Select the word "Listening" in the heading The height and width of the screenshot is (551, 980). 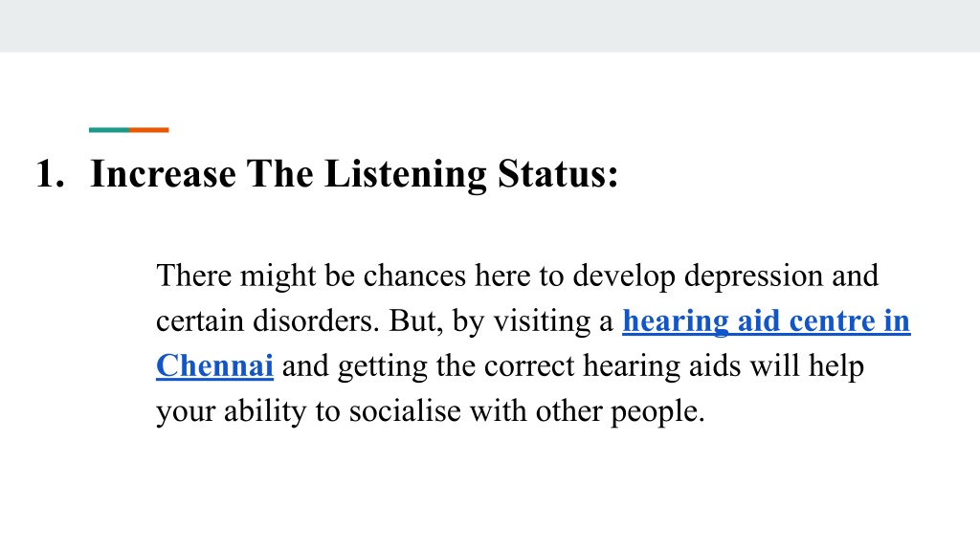(406, 176)
